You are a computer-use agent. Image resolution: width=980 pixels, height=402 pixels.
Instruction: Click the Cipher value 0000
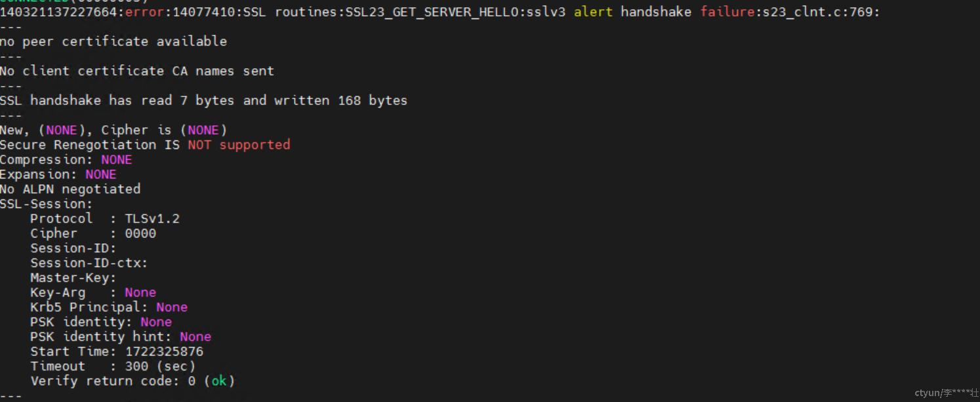pyautogui.click(x=140, y=233)
